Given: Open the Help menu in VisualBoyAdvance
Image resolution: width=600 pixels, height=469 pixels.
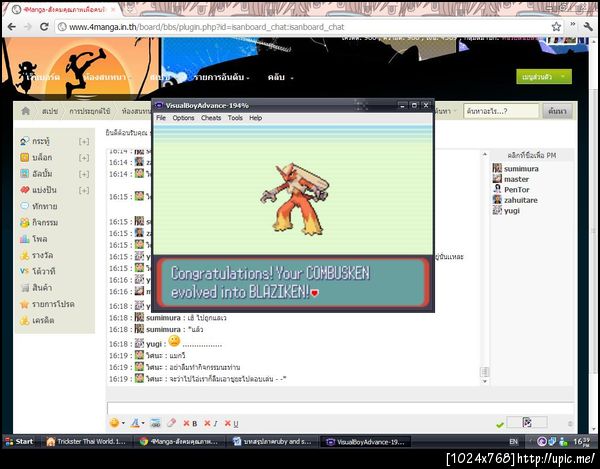Looking at the screenshot, I should click(255, 118).
